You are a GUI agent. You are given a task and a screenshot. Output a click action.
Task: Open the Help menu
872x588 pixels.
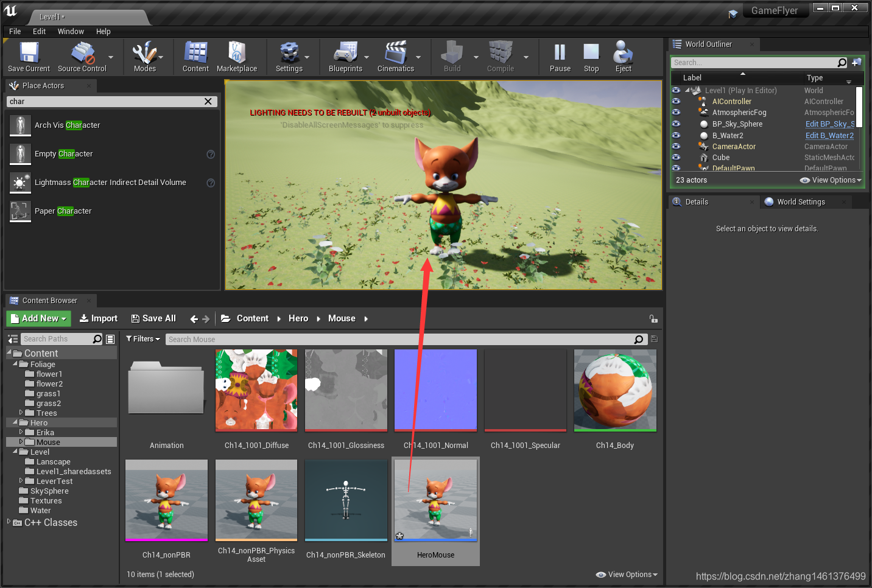[104, 32]
